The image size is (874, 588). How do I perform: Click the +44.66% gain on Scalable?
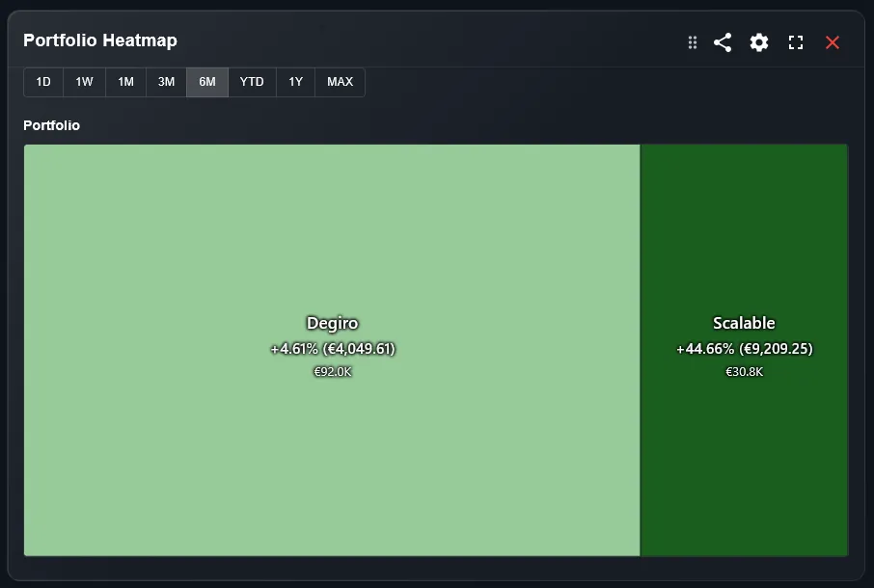tap(744, 348)
